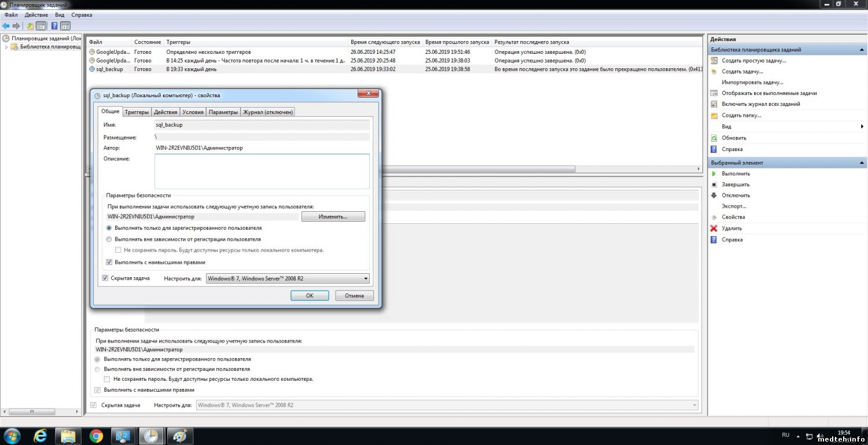This screenshot has width=868, height=445.
Task: Click the Отключить disable task icon
Action: [x=714, y=196]
